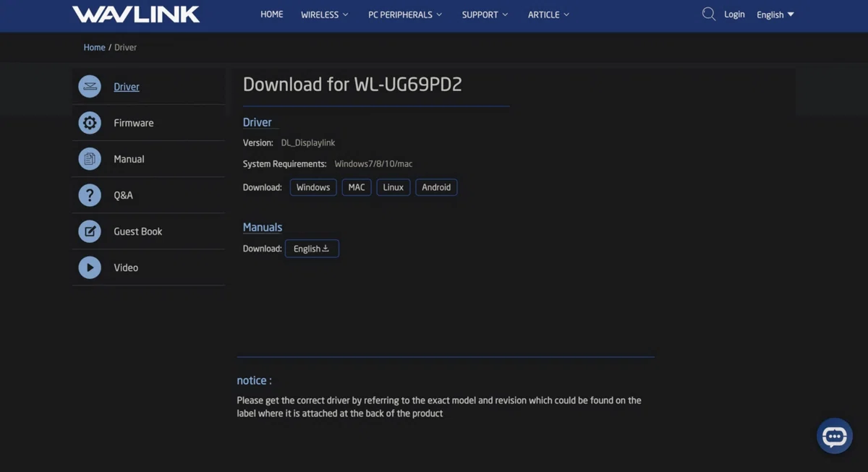This screenshot has height=472, width=868.
Task: Open the English language dropdown
Action: (775, 14)
